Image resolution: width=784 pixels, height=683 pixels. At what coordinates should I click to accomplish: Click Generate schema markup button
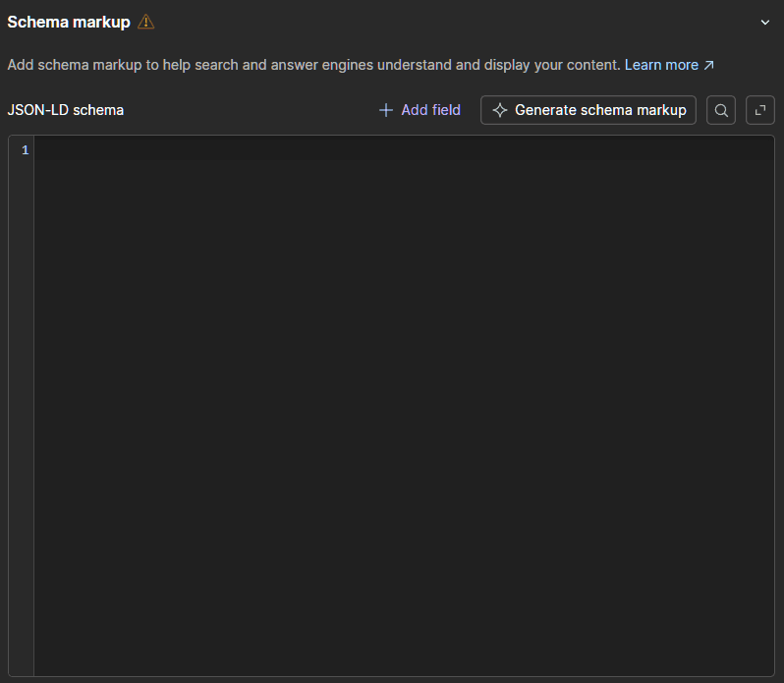[588, 110]
